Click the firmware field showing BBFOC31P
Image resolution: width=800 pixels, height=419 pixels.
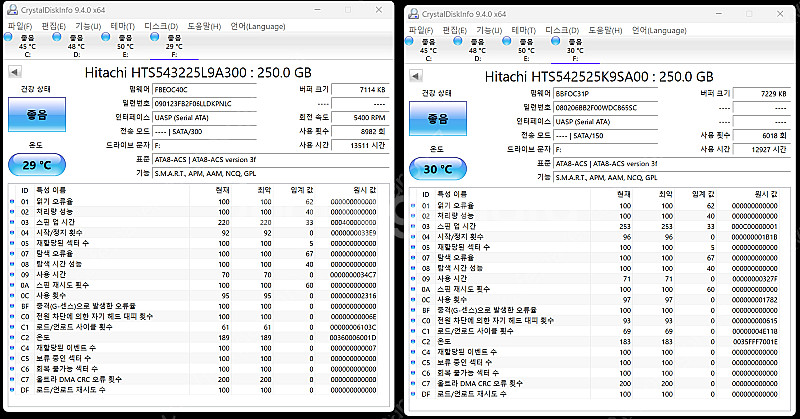click(590, 93)
